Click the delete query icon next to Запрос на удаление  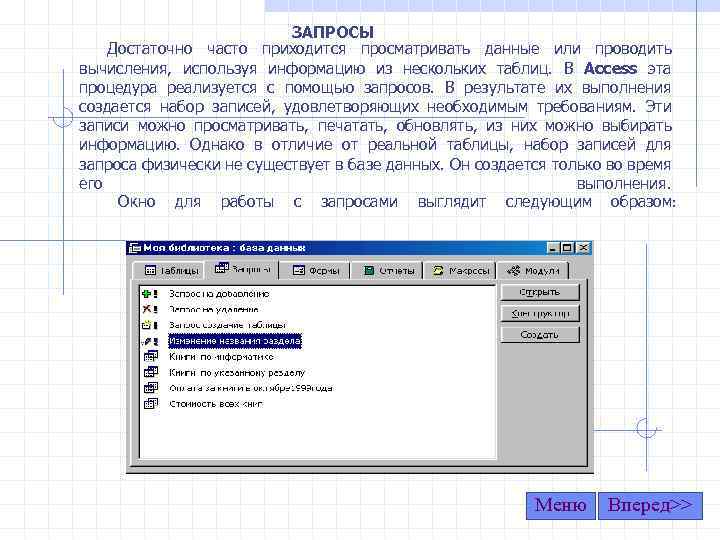coord(150,309)
